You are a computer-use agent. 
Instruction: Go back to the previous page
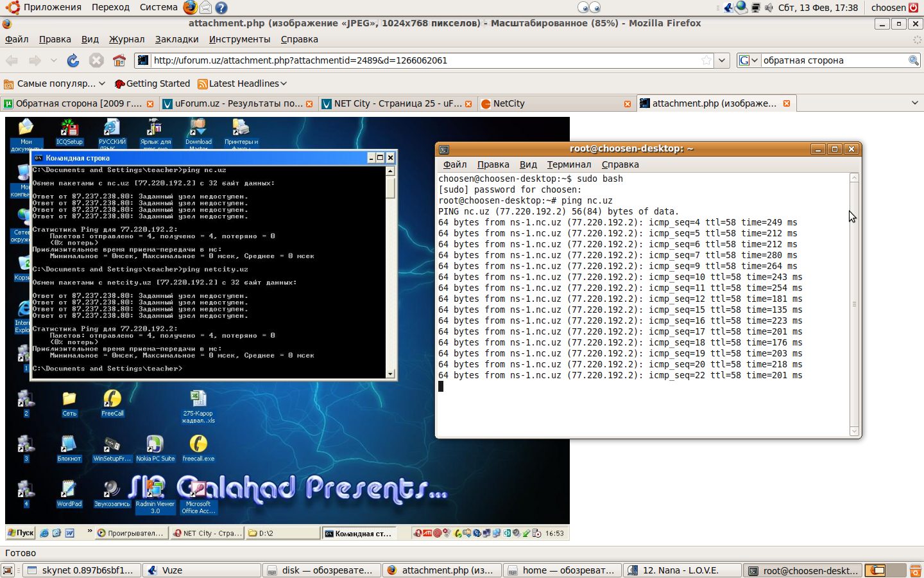coord(12,60)
